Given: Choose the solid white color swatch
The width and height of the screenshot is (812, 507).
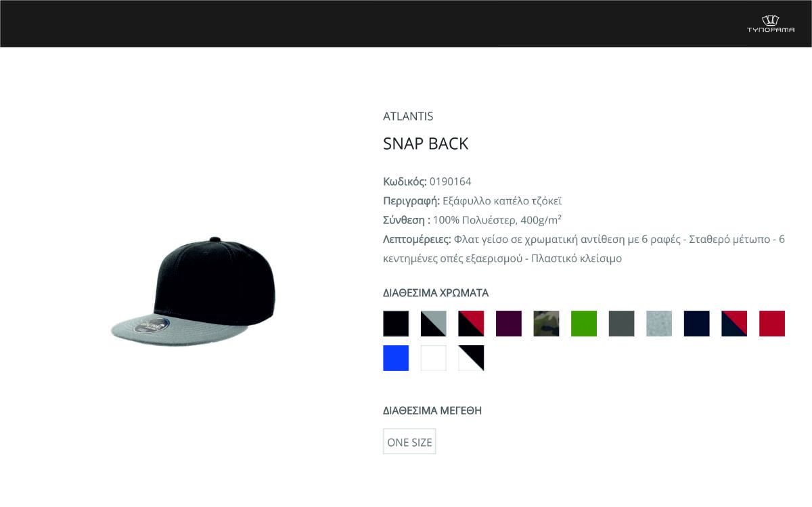Looking at the screenshot, I should point(434,358).
